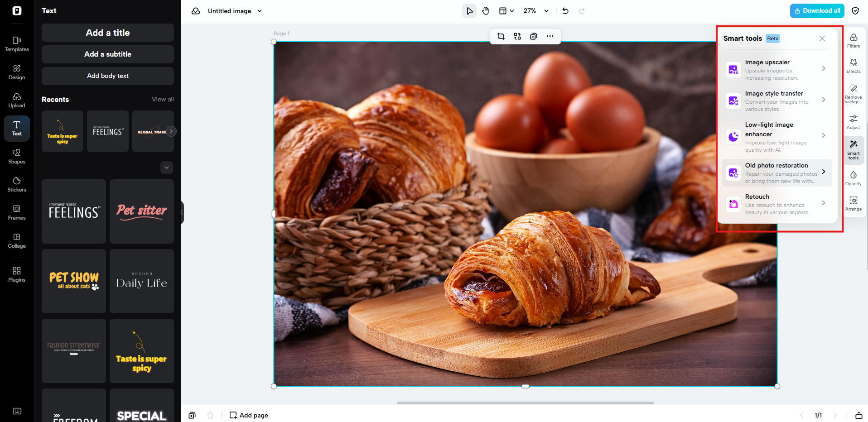Open the Opacity control
The image size is (868, 422).
[854, 178]
